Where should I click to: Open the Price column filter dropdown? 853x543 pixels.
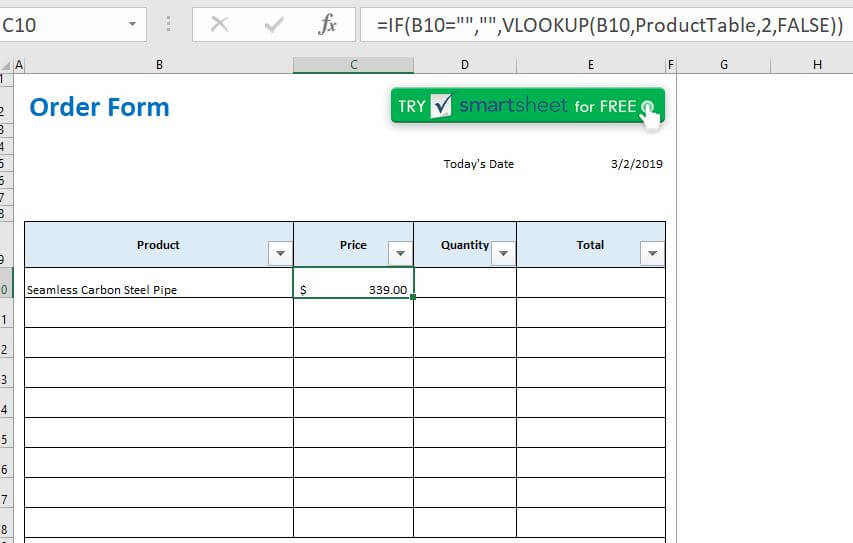[x=400, y=254]
